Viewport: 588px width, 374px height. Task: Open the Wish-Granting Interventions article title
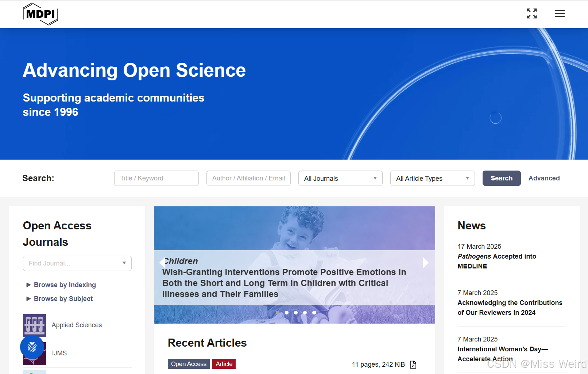click(x=284, y=283)
